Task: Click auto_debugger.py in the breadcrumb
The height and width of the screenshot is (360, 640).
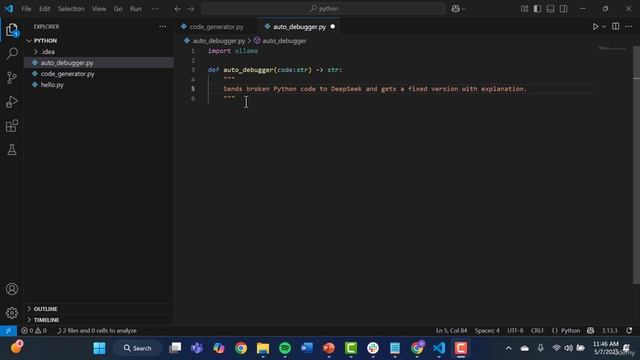Action: [x=219, y=41]
